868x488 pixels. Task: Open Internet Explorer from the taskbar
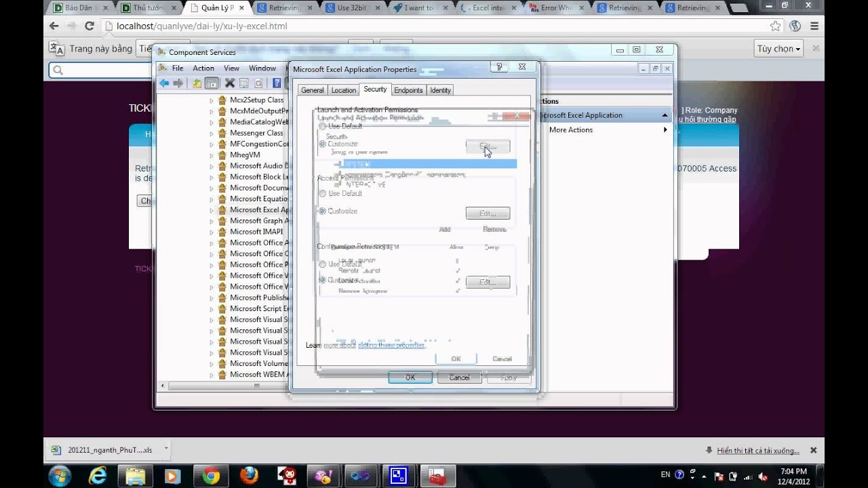click(98, 476)
